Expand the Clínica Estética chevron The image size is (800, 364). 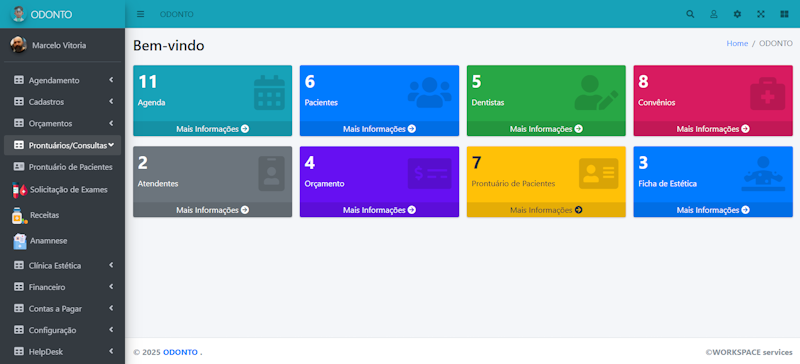111,265
